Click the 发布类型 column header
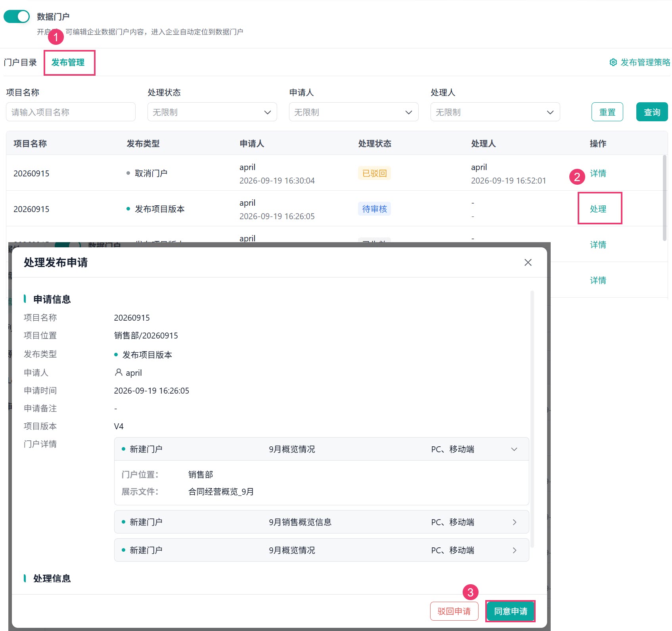This screenshot has width=672, height=631. [143, 143]
